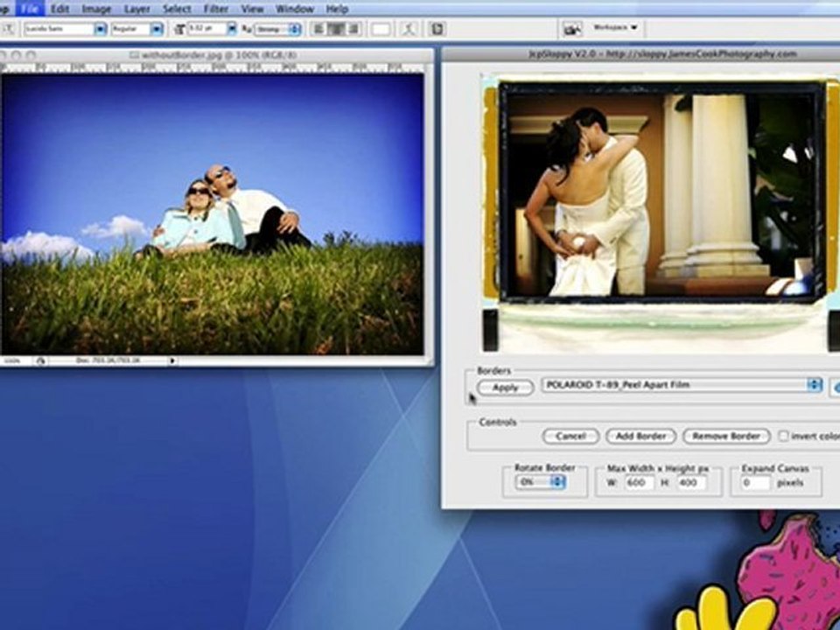Toggle the Character palette icon
840x630 pixels.
[437, 29]
